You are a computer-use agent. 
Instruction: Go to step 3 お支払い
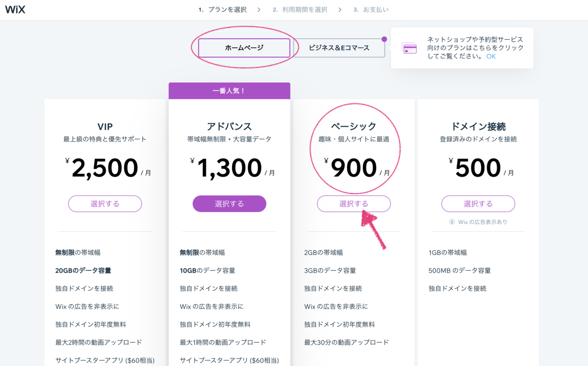pyautogui.click(x=371, y=10)
